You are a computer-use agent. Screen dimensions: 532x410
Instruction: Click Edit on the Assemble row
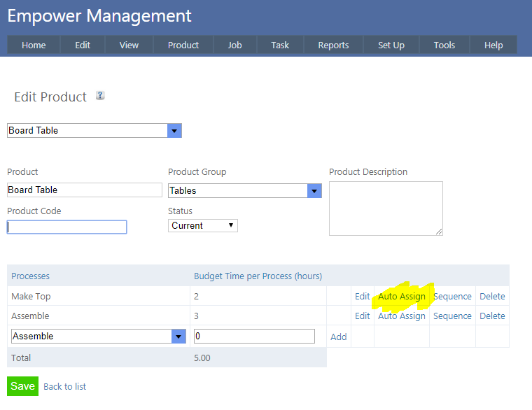point(362,316)
